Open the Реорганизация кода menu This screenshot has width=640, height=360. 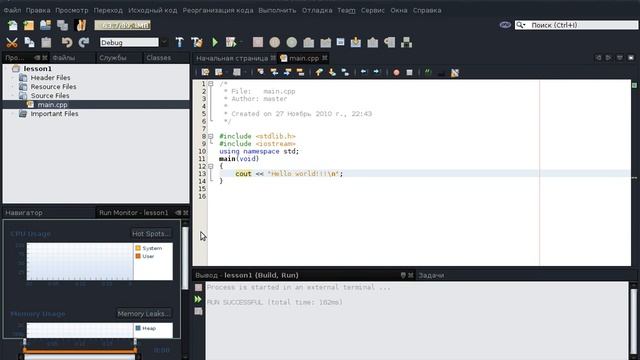pos(218,10)
